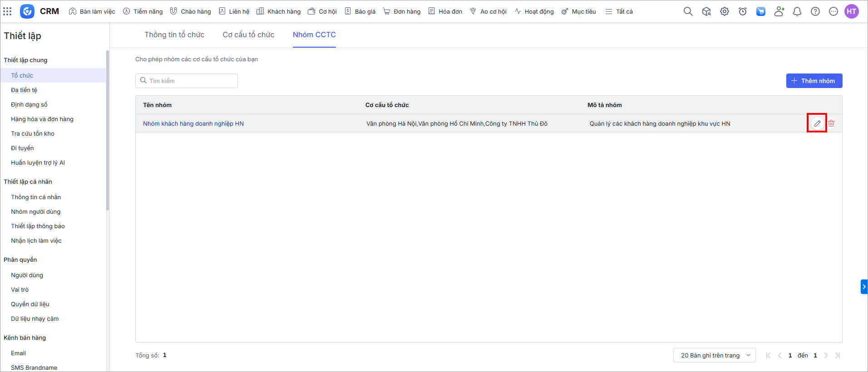This screenshot has width=868, height=372.
Task: Select Vai trò in settings sidebar
Action: coord(20,289)
